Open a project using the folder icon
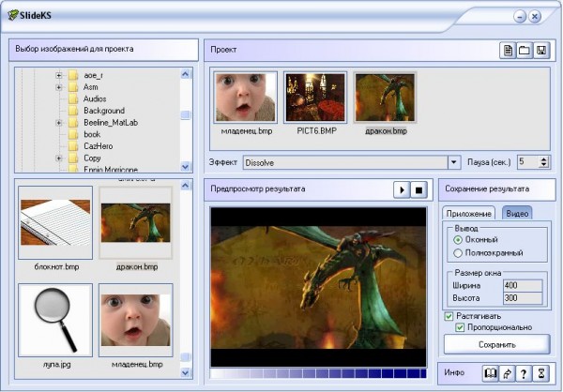563x392 pixels. [x=525, y=50]
